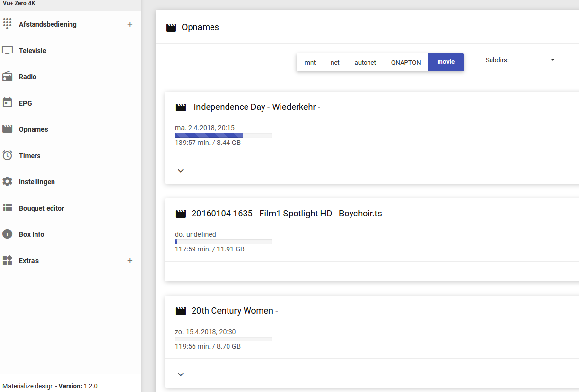Open the Opnames sidebar link
Viewport: 579px width, 392px height.
[x=33, y=129]
